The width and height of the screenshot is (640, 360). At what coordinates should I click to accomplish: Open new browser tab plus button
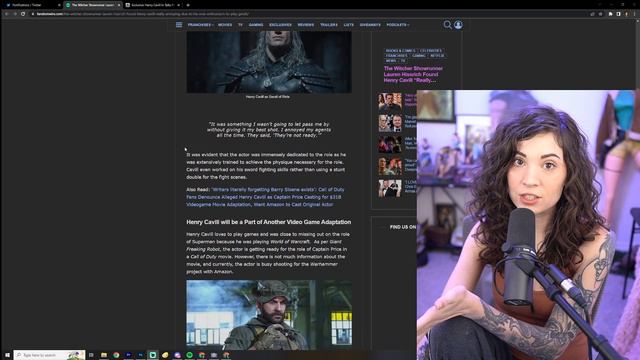188,5
